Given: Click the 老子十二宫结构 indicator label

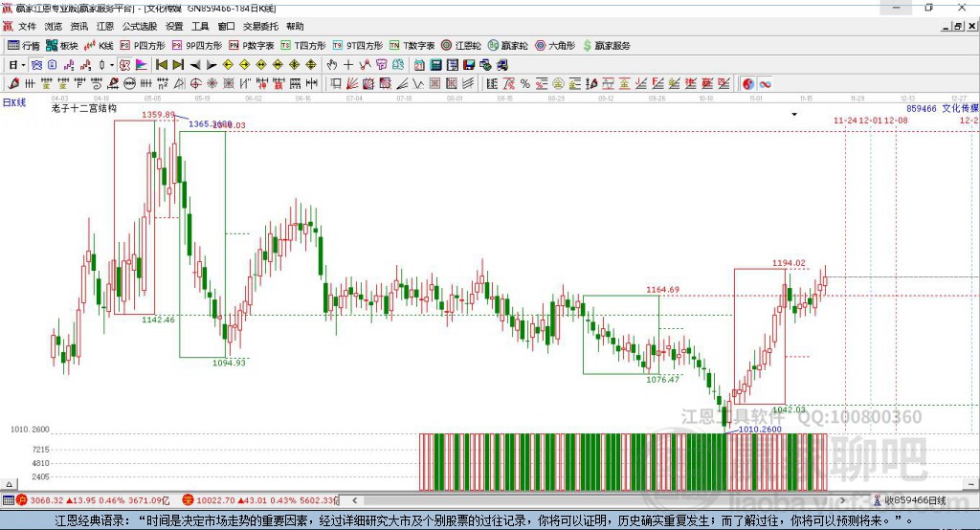Looking at the screenshot, I should coord(84,108).
